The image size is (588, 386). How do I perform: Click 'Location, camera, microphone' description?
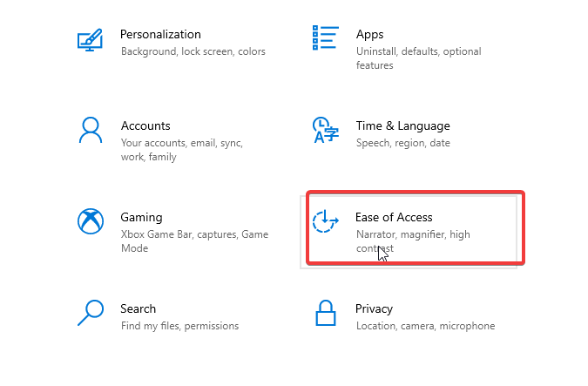(425, 326)
